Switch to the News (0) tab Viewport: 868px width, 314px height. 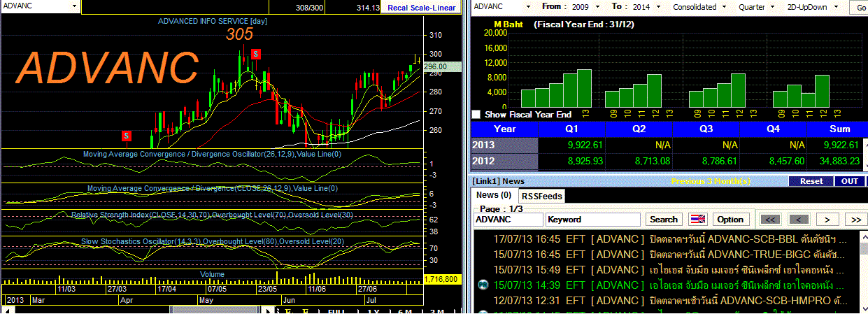(x=494, y=195)
